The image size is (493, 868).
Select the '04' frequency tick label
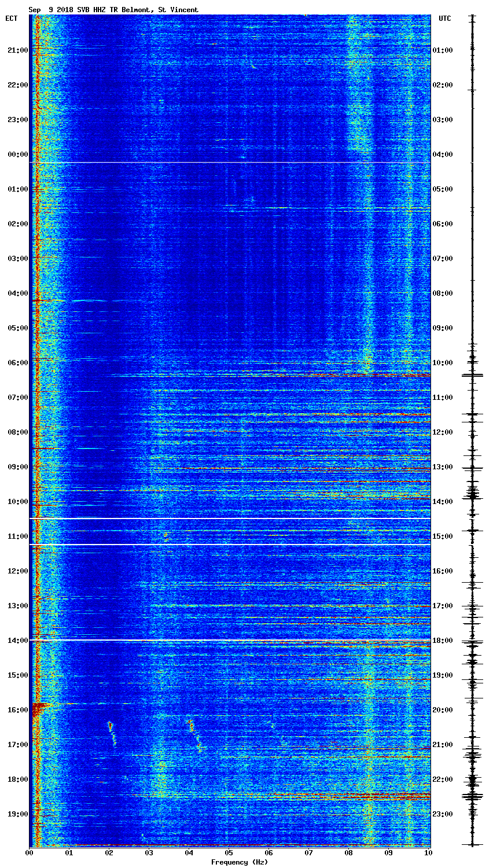click(189, 853)
